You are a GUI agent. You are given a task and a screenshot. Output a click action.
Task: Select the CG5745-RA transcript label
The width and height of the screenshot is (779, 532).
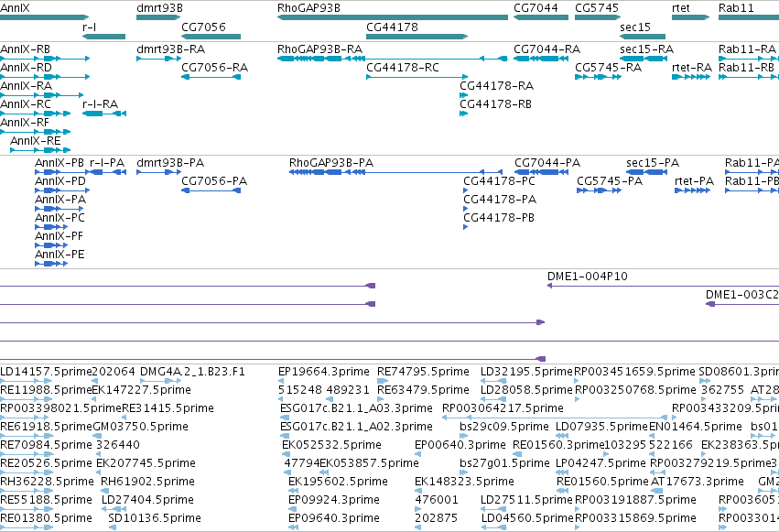pyautogui.click(x=608, y=68)
